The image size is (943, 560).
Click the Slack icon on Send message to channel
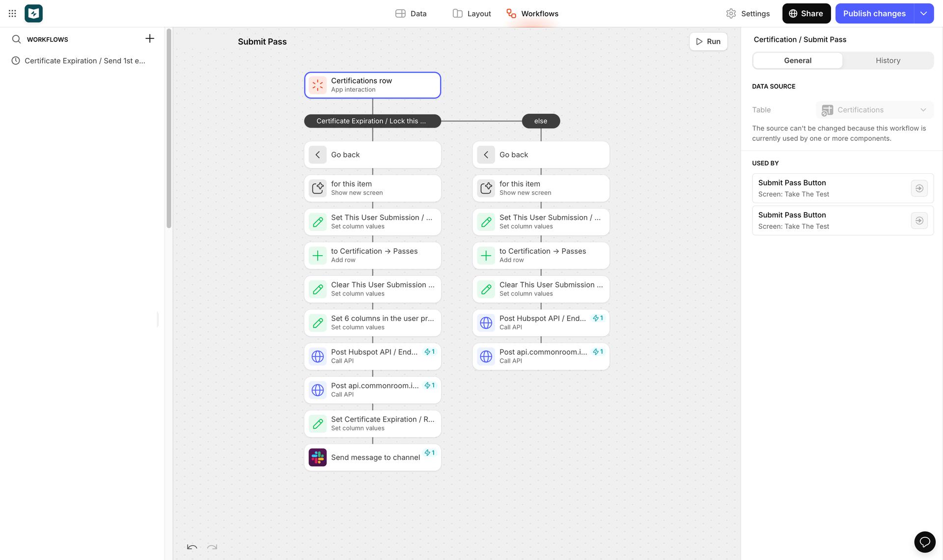317,457
